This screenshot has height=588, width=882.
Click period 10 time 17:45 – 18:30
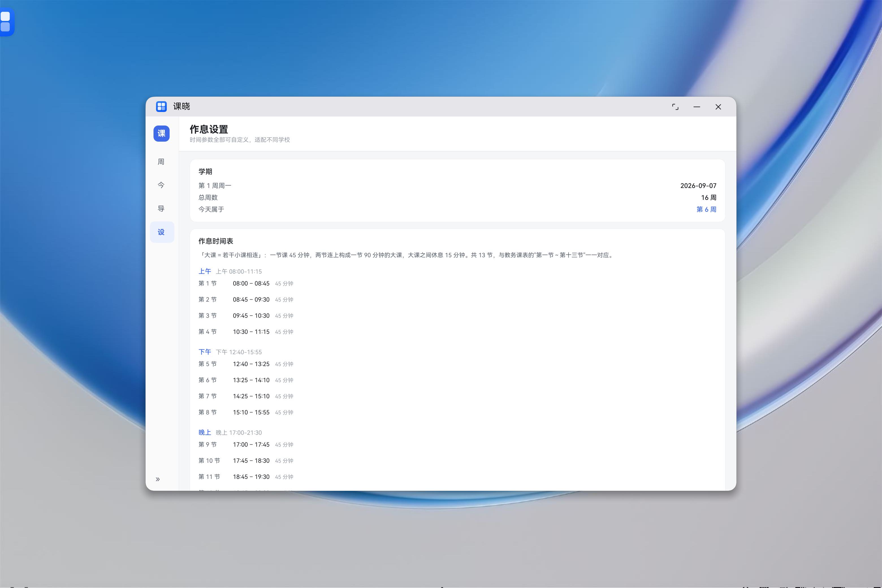tap(251, 461)
